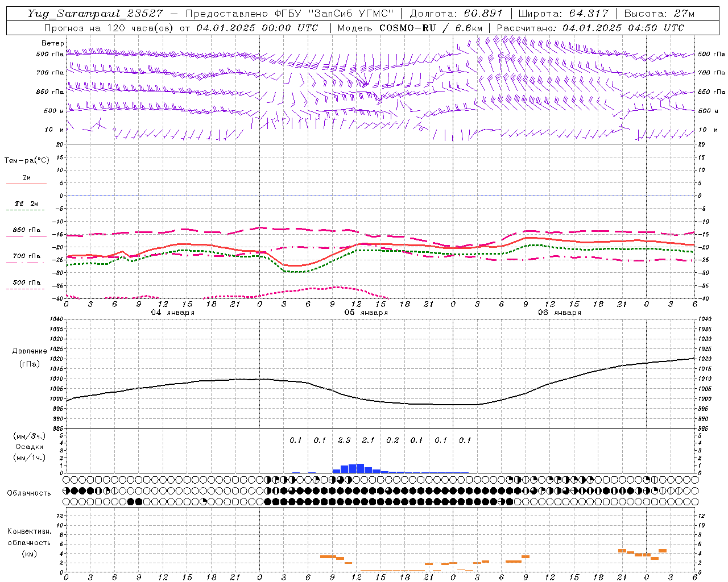This screenshot has height=582, width=728.
Task: Select the 2.3 precipitation value
Action: (344, 440)
